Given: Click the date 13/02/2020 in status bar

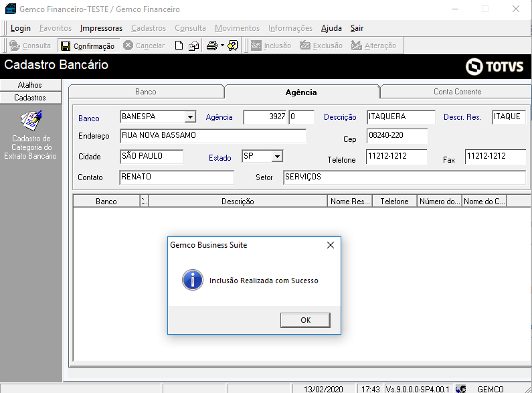Looking at the screenshot, I should pyautogui.click(x=323, y=389).
